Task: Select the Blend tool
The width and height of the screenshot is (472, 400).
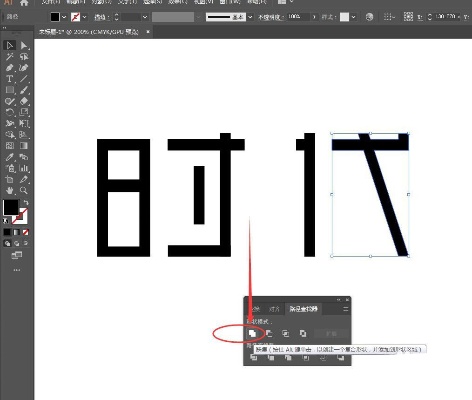Action: [24, 157]
